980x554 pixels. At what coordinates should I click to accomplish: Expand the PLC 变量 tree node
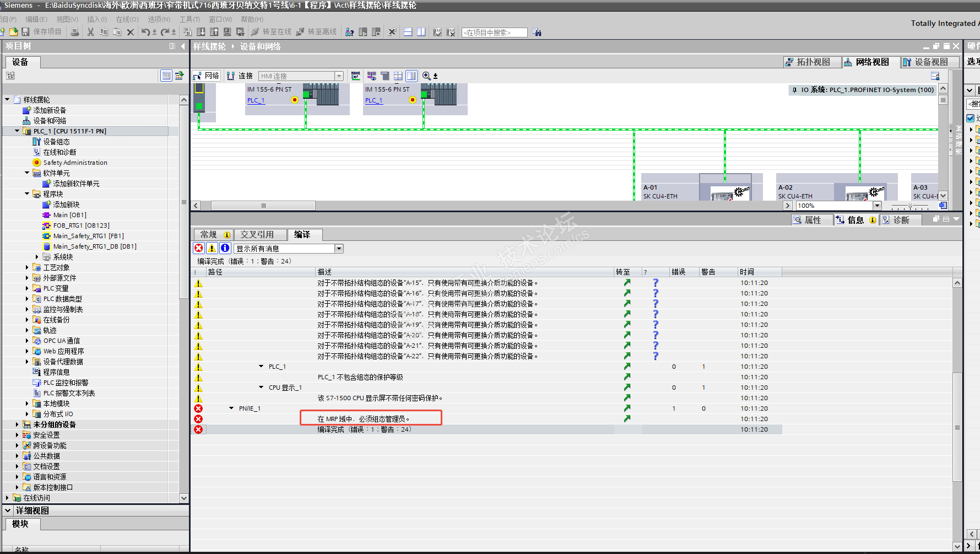27,288
